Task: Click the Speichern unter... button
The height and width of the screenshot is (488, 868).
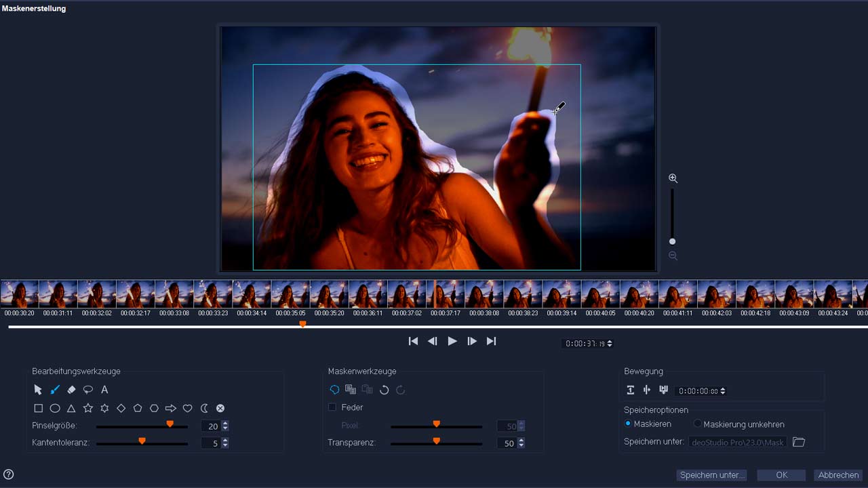Action: click(x=713, y=475)
